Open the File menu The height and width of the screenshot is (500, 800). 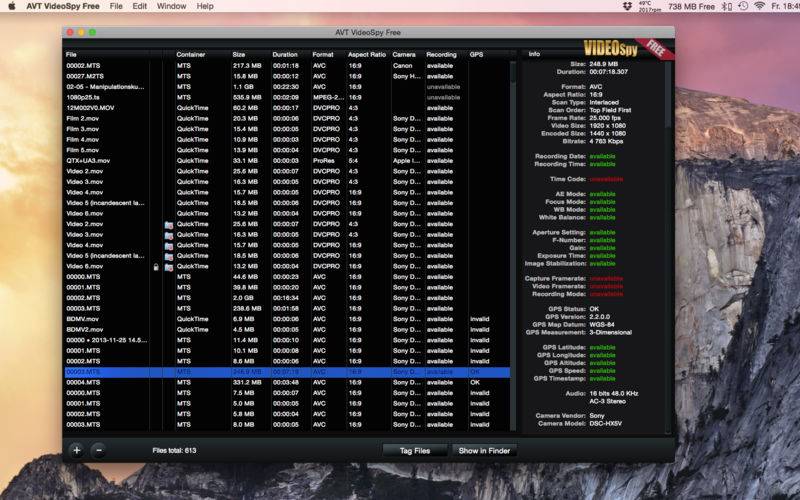(x=116, y=6)
